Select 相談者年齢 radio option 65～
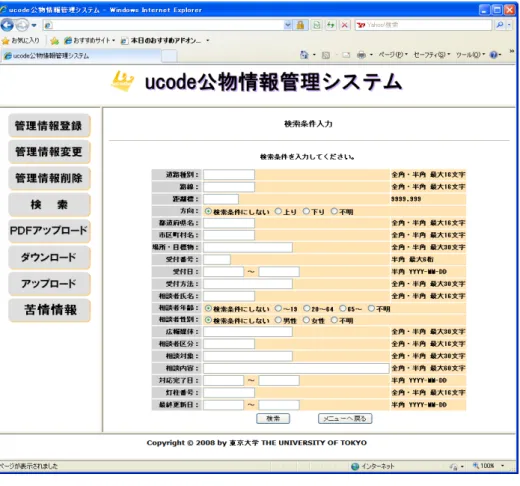520x486 pixels. 343,308
